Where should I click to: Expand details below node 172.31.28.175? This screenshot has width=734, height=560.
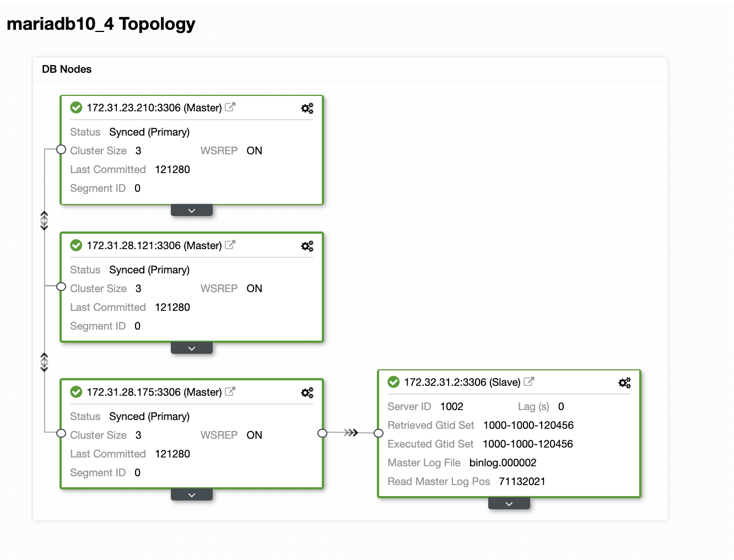[192, 495]
